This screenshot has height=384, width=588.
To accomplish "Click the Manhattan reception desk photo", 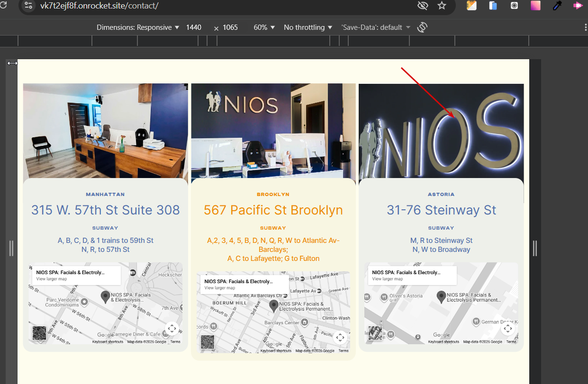I will (106, 131).
